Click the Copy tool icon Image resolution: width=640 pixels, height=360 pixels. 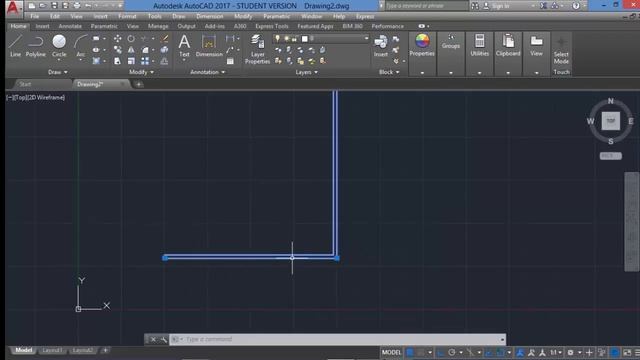[x=118, y=50]
